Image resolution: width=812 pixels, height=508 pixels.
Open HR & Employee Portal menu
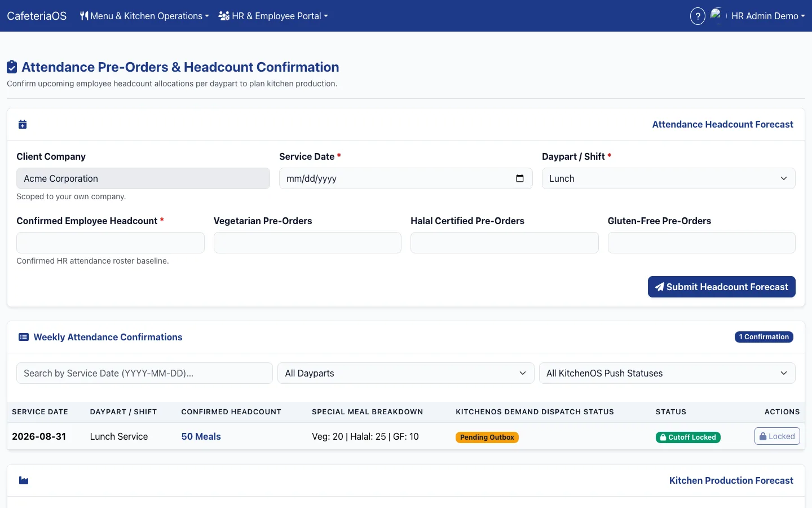pyautogui.click(x=273, y=16)
